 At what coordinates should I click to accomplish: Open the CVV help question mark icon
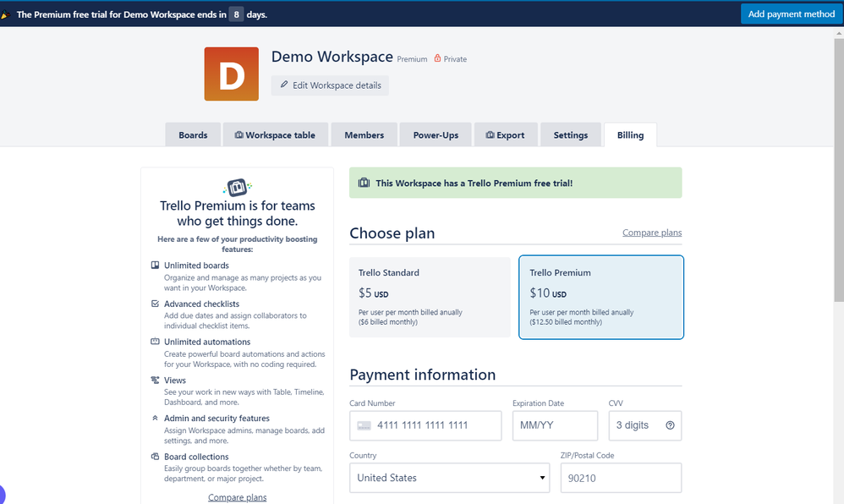670,425
